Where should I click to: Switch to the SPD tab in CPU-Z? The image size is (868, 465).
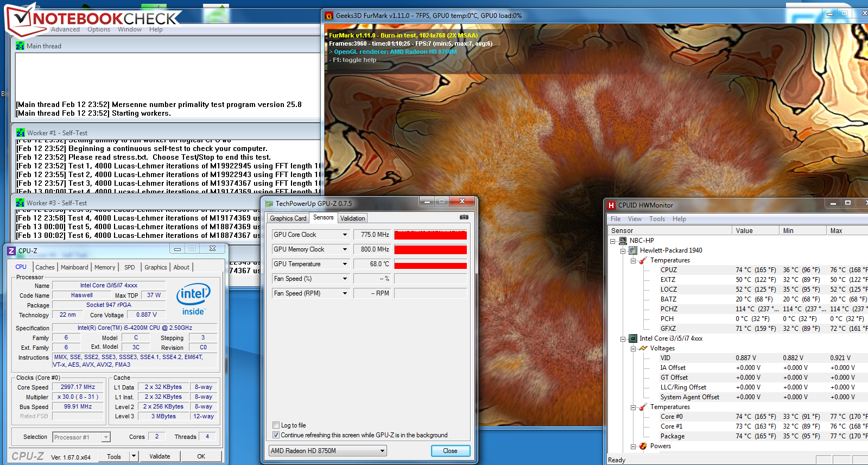[x=129, y=267]
